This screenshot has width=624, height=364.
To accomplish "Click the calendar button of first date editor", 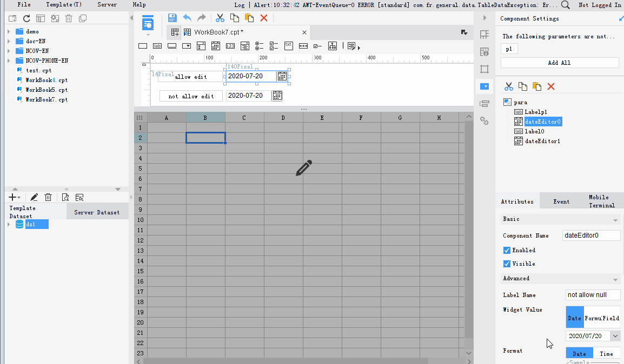I will (x=282, y=76).
